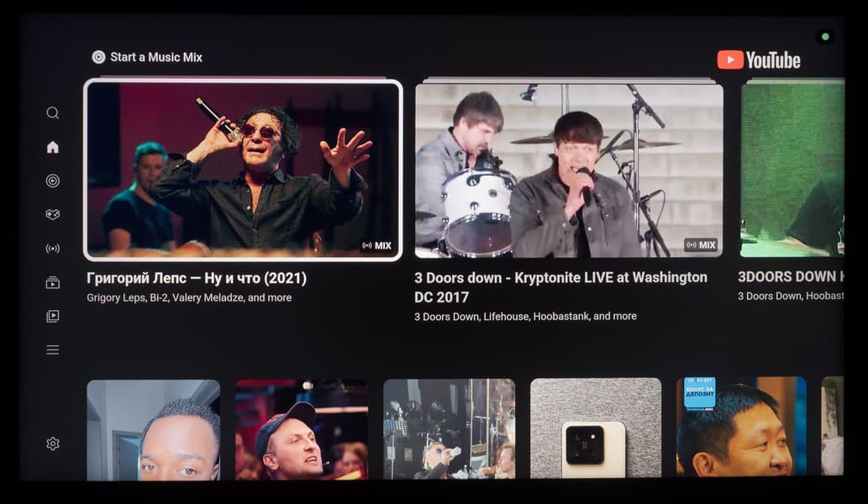This screenshot has height=504, width=868.
Task: Open the Live broadcast sidebar icon
Action: (x=53, y=249)
